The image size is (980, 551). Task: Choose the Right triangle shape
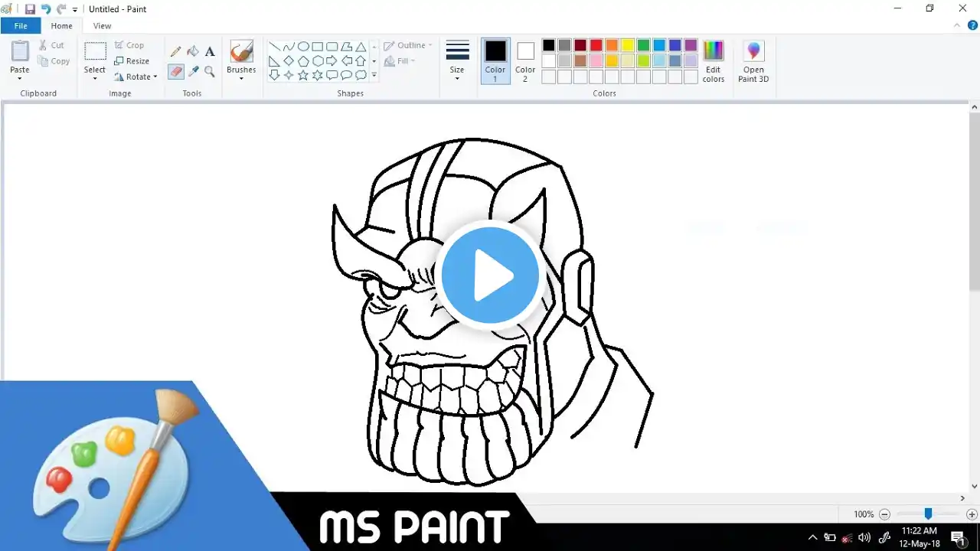point(274,61)
